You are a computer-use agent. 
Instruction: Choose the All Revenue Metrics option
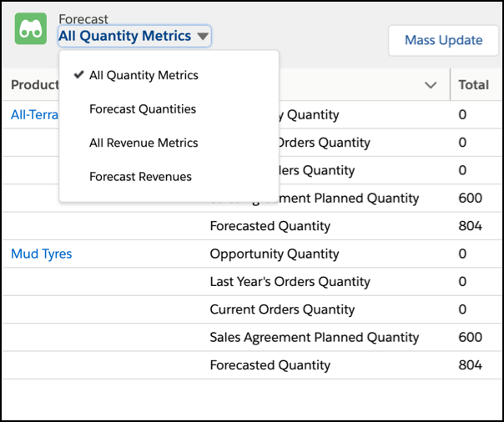[x=144, y=143]
